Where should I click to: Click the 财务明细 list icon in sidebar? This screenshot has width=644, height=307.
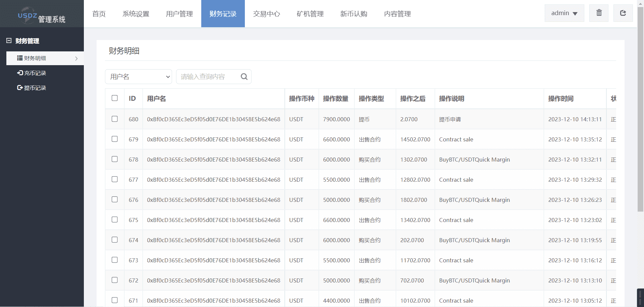coord(20,58)
